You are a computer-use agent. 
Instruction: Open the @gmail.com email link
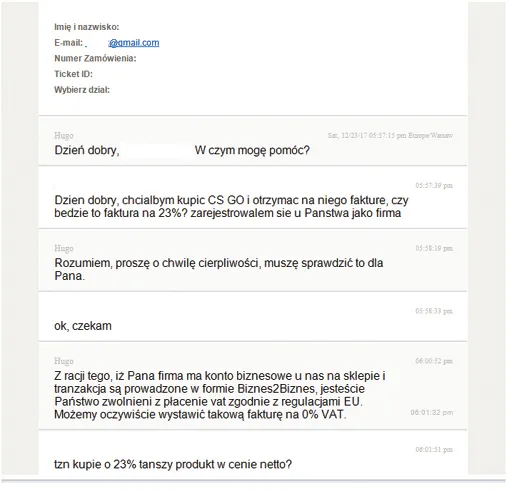[134, 43]
